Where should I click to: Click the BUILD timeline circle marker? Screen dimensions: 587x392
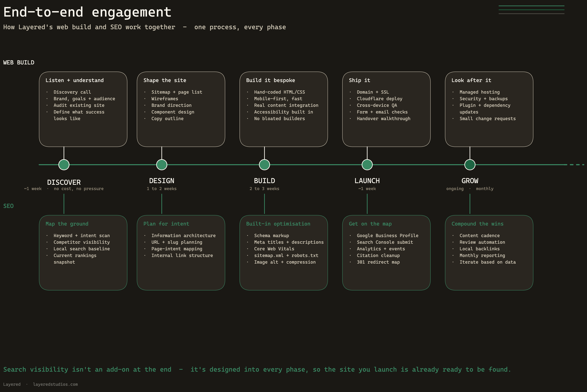tap(264, 165)
